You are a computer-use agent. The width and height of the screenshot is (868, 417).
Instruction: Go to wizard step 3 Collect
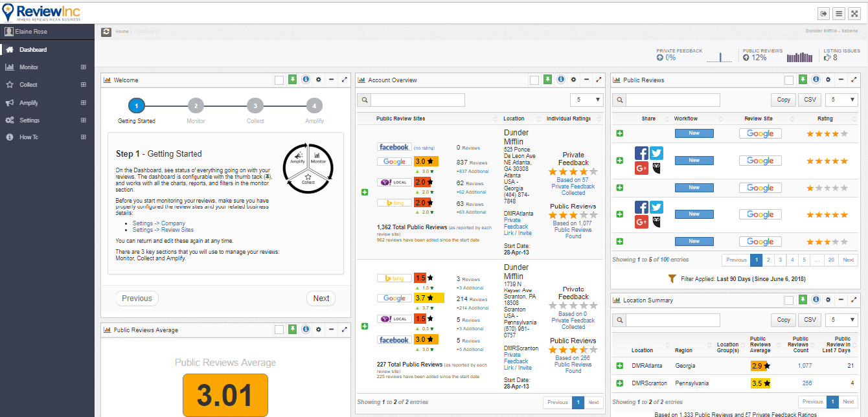pos(255,106)
